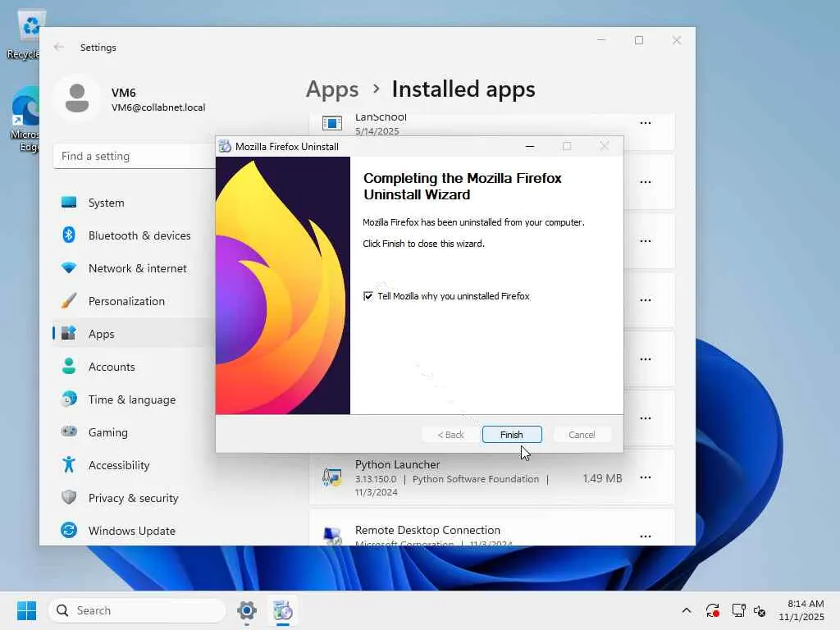Click the LanSchool app icon

(332, 123)
